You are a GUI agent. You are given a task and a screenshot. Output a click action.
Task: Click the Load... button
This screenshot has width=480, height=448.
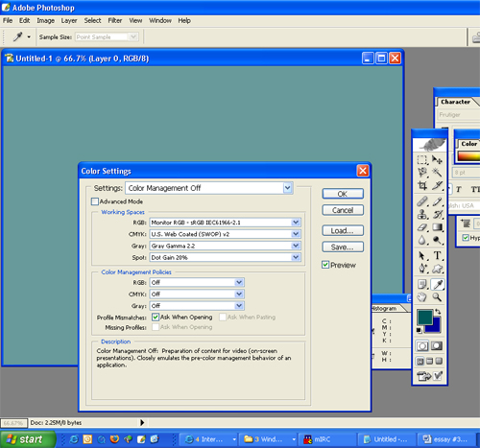click(x=343, y=230)
